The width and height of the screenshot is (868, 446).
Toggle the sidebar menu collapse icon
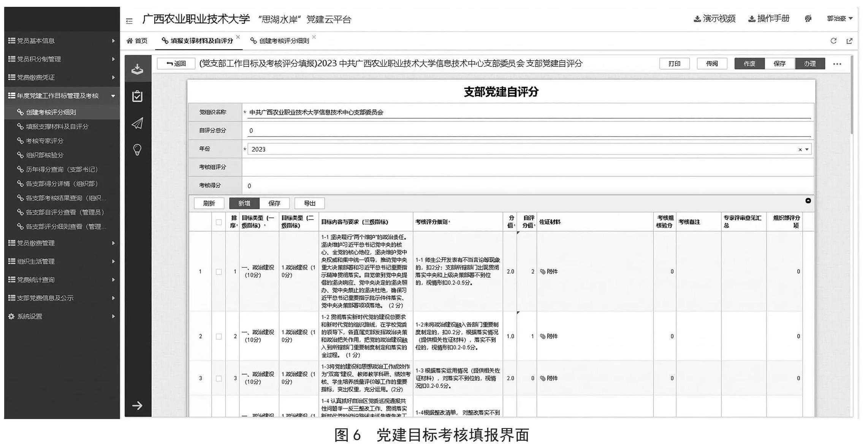(x=129, y=21)
